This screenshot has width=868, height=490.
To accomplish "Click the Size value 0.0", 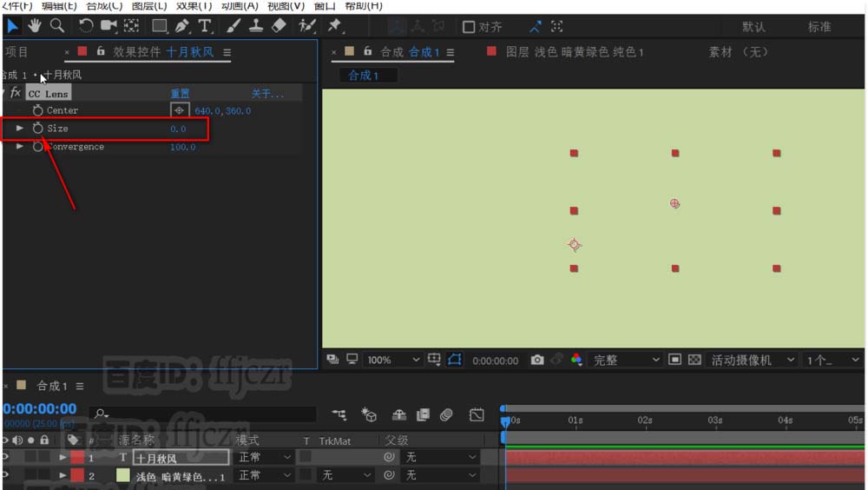I will click(178, 129).
